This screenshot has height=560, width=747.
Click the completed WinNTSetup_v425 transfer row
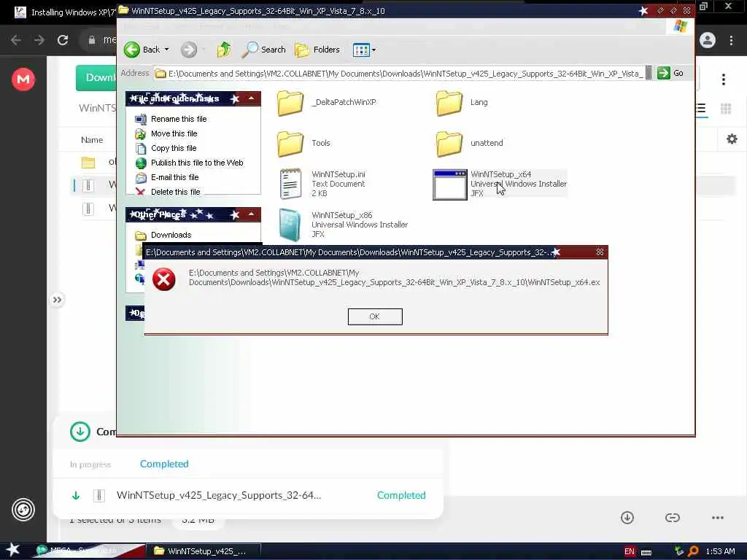[248, 496]
